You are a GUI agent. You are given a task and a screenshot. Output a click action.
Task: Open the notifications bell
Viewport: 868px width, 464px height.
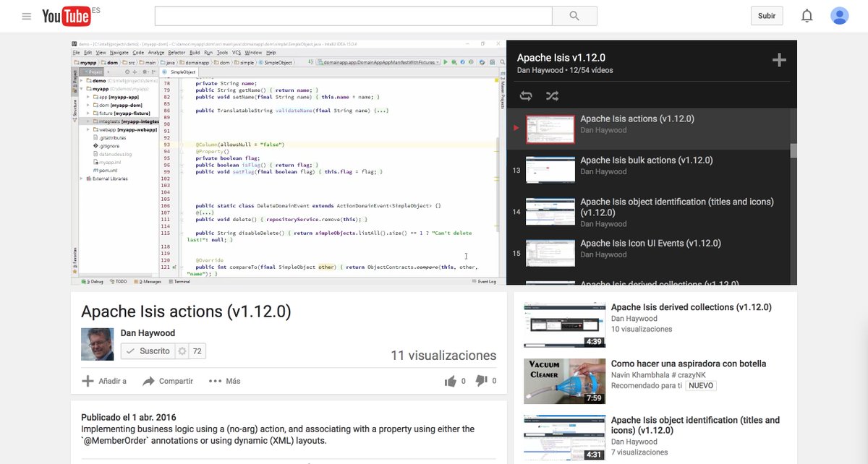807,16
